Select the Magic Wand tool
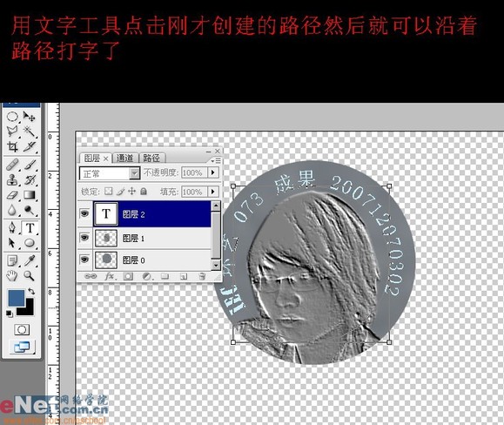The height and width of the screenshot is (425, 504). [x=30, y=132]
